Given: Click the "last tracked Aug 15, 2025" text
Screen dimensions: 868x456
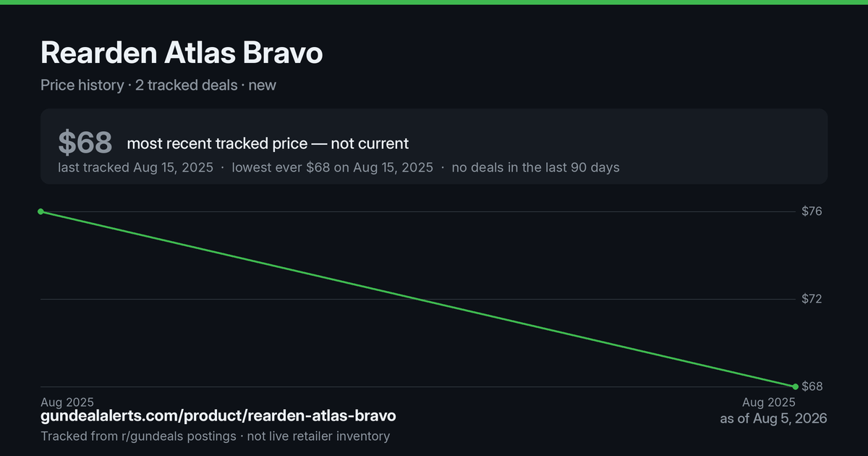Looking at the screenshot, I should coord(135,167).
